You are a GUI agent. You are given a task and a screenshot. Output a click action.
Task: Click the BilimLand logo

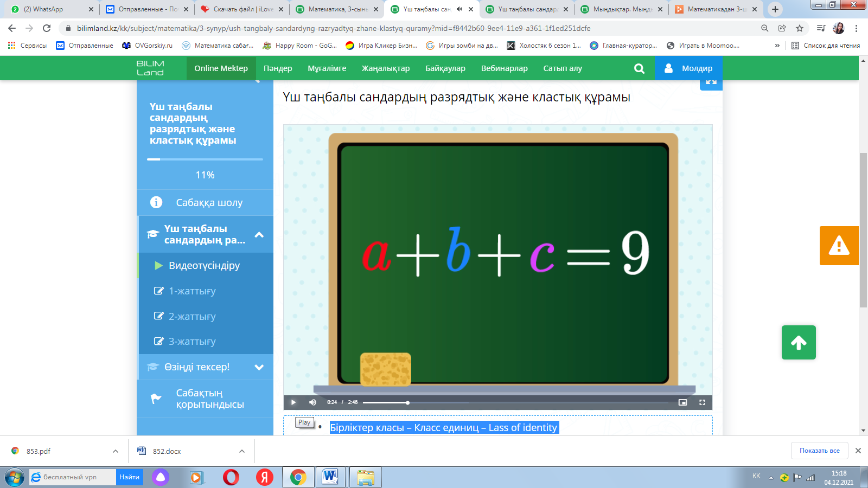pyautogui.click(x=150, y=68)
